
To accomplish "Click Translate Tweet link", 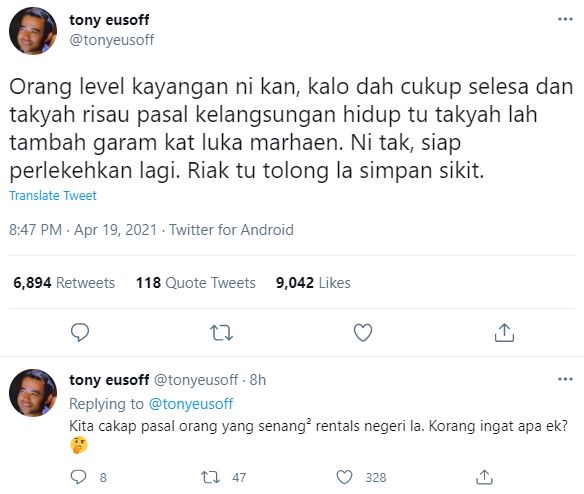I will (53, 196).
